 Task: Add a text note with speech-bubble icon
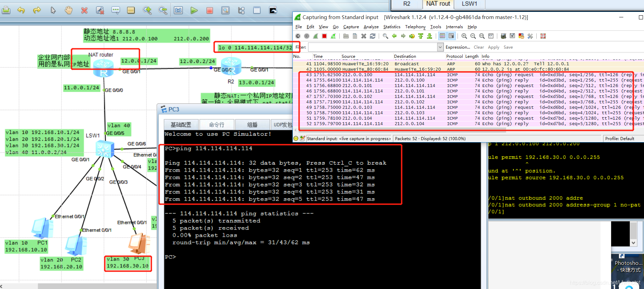tap(115, 10)
